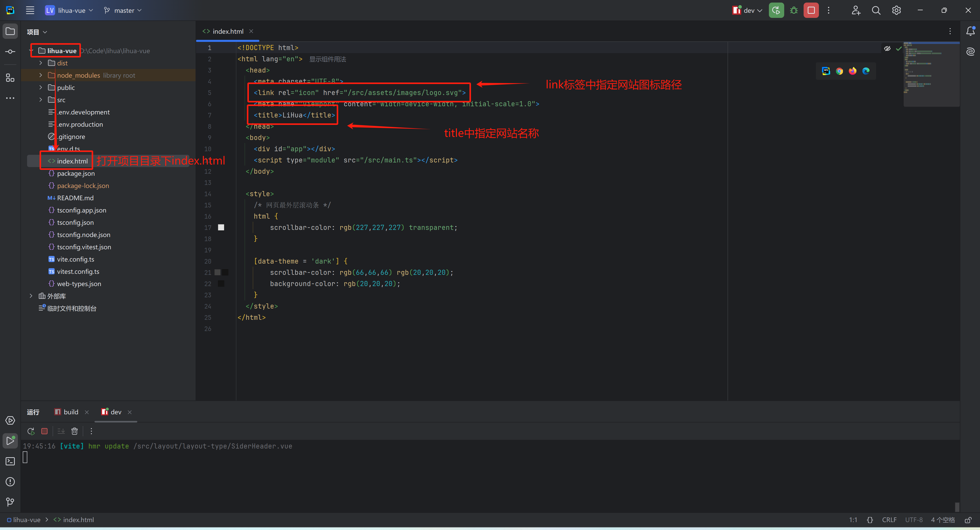The width and height of the screenshot is (980, 530).
Task: Open package.json in project tree
Action: [x=76, y=173]
